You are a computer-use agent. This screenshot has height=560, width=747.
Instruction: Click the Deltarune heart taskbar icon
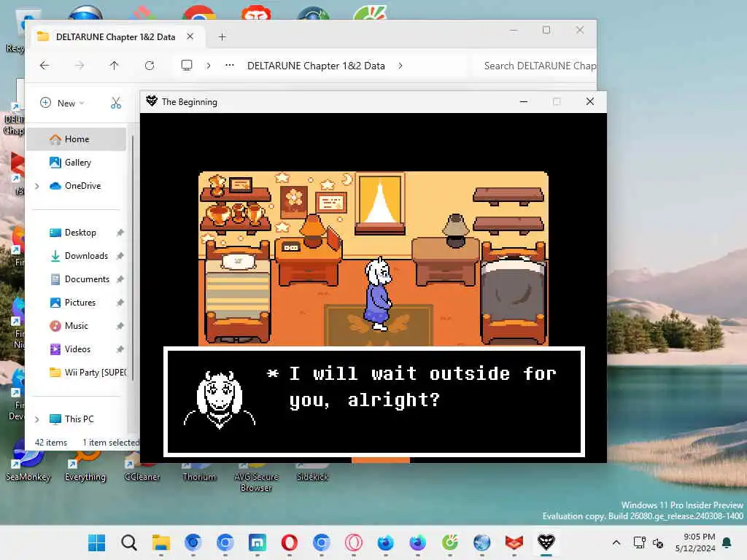(546, 542)
